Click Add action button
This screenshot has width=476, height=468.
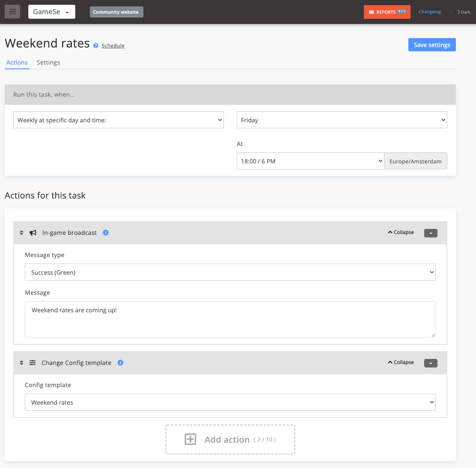[230, 439]
